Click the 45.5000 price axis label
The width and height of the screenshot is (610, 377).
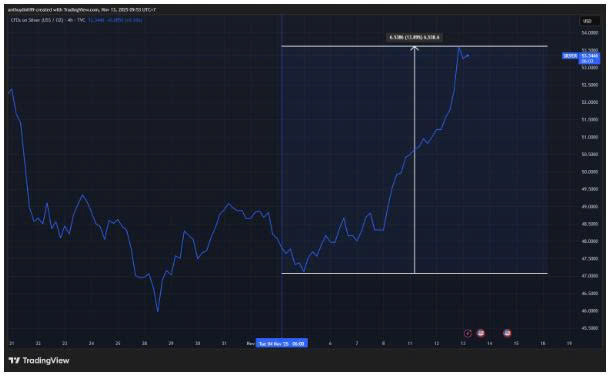[590, 328]
